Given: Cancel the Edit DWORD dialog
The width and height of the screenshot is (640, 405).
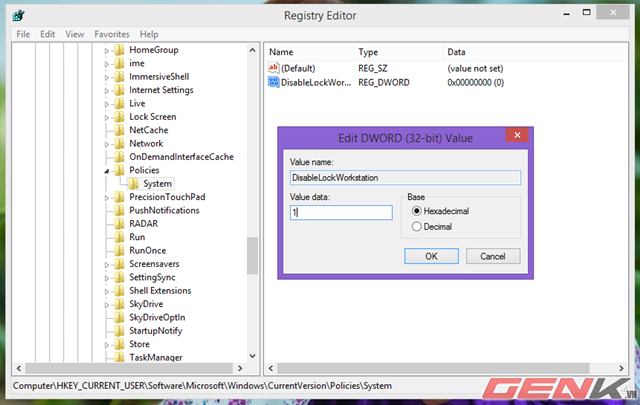Looking at the screenshot, I should point(492,256).
